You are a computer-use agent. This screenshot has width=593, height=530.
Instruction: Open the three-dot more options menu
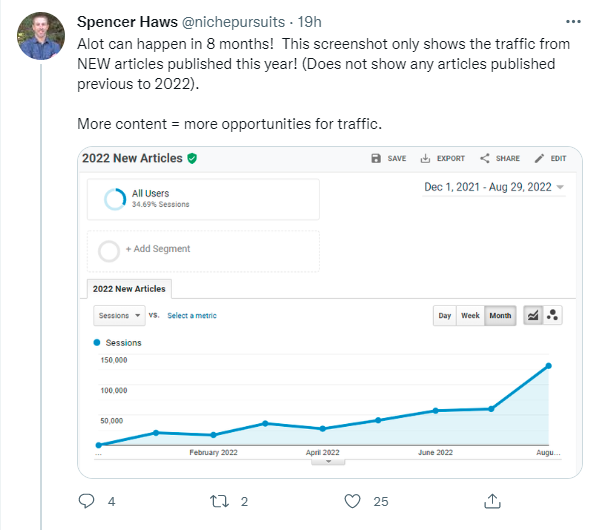573,22
